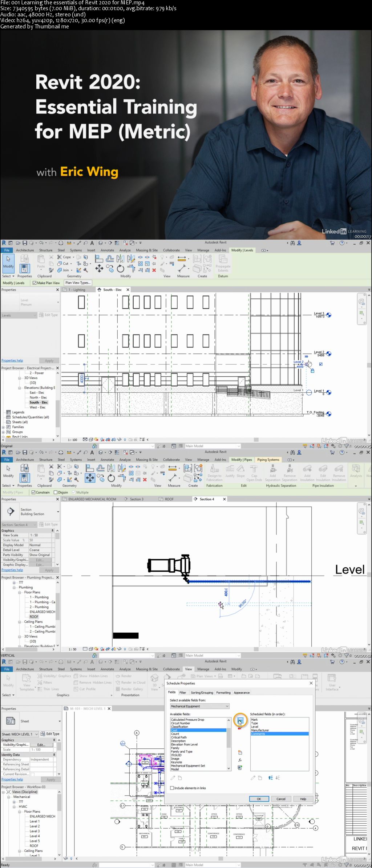
Task: Click navigation wheel in South - Elec view
Action: point(361,302)
